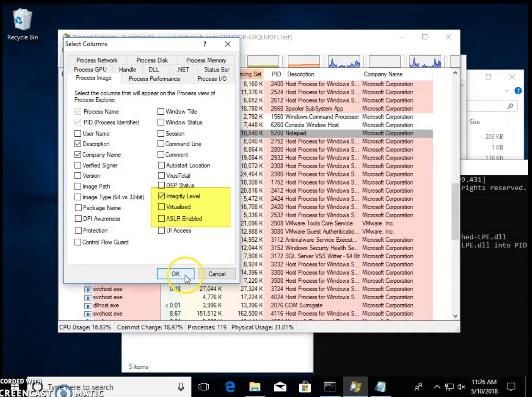Select the SQL Server VSS Writer row

[336, 256]
